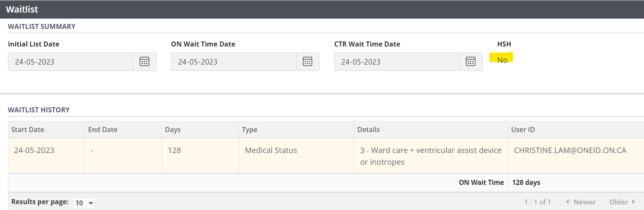Click the Type column header
This screenshot has width=644, height=210.
pos(250,130)
